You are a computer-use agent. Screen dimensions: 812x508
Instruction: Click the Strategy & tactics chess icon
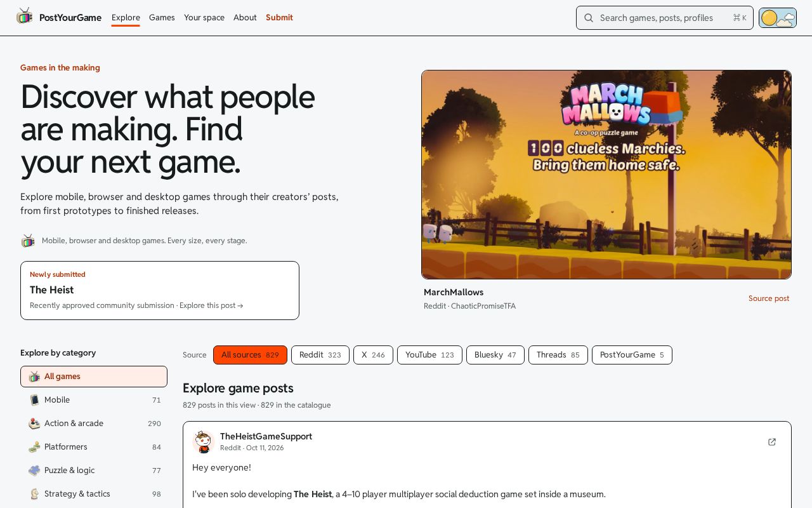[x=34, y=494]
